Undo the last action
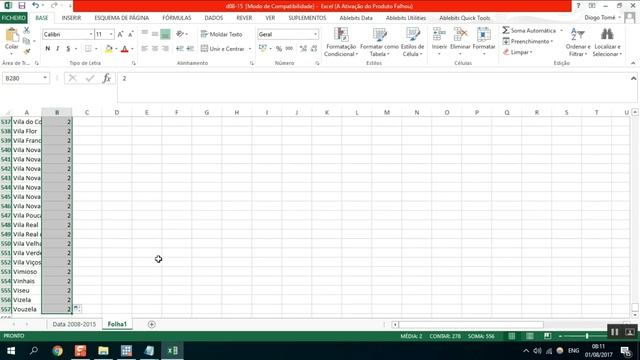This screenshot has width=640, height=360. coord(36,6)
